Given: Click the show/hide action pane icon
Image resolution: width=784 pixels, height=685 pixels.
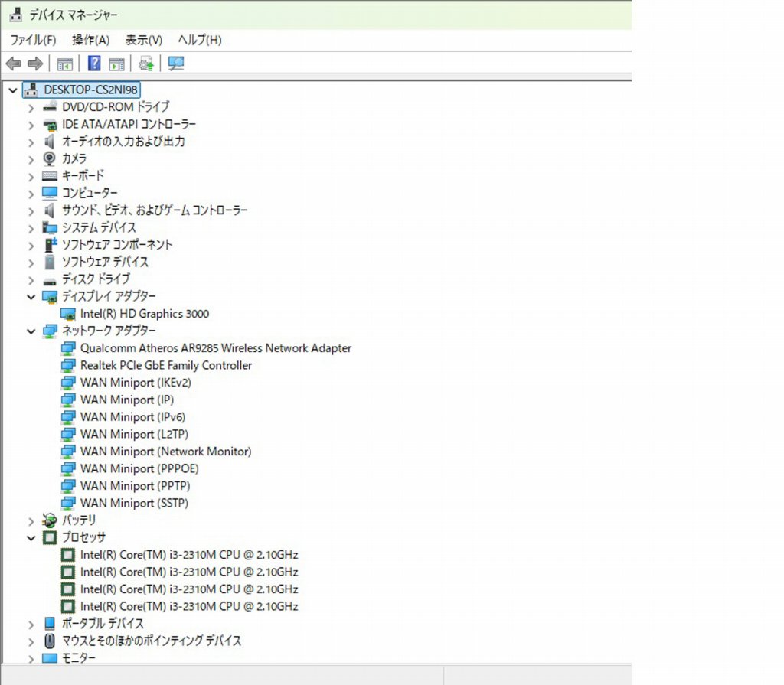Looking at the screenshot, I should [x=116, y=64].
